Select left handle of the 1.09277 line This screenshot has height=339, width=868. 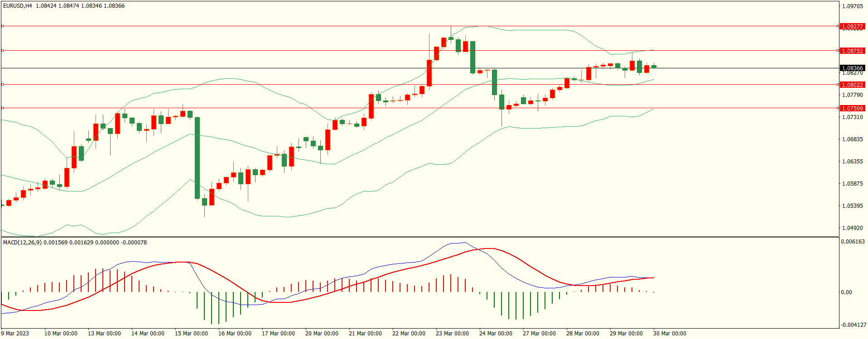tap(2, 26)
